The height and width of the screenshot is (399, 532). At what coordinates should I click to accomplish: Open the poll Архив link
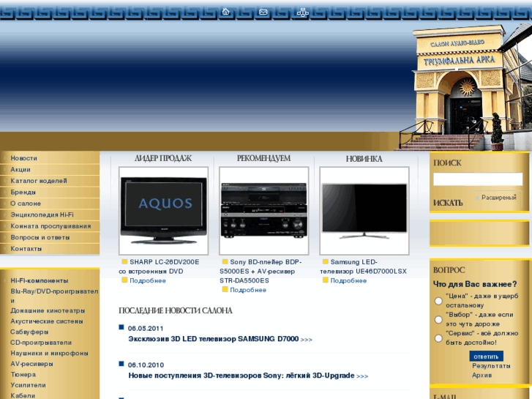click(x=482, y=376)
